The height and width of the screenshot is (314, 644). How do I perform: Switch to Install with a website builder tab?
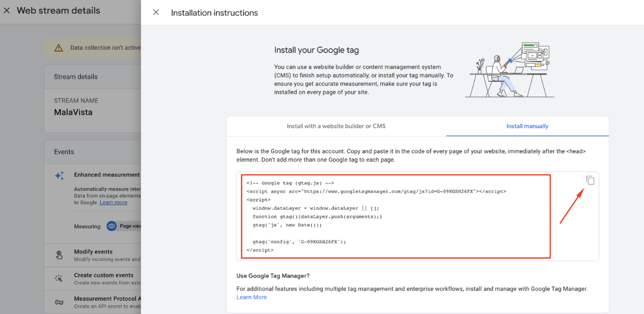point(336,126)
